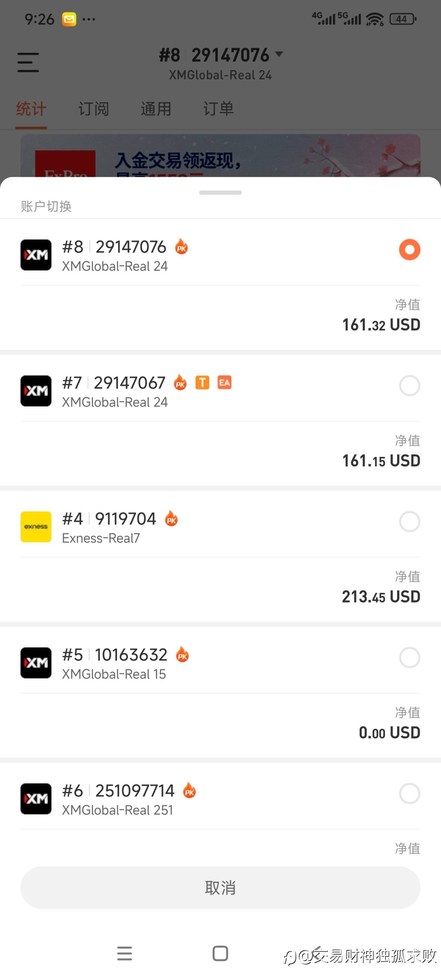The image size is (441, 980).
Task: Open the hamburger side menu
Action: [x=28, y=62]
